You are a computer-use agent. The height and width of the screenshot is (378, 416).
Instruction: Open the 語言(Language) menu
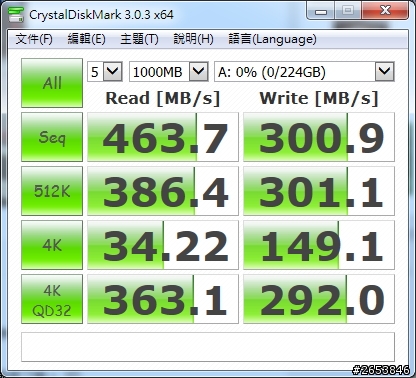(272, 39)
